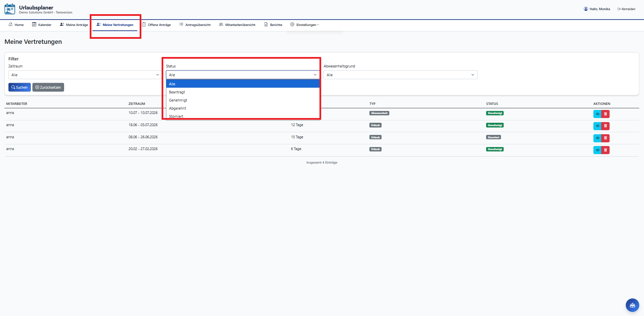The height and width of the screenshot is (316, 644).
Task: Click the Hallo, Monika user label
Action: pyautogui.click(x=600, y=9)
